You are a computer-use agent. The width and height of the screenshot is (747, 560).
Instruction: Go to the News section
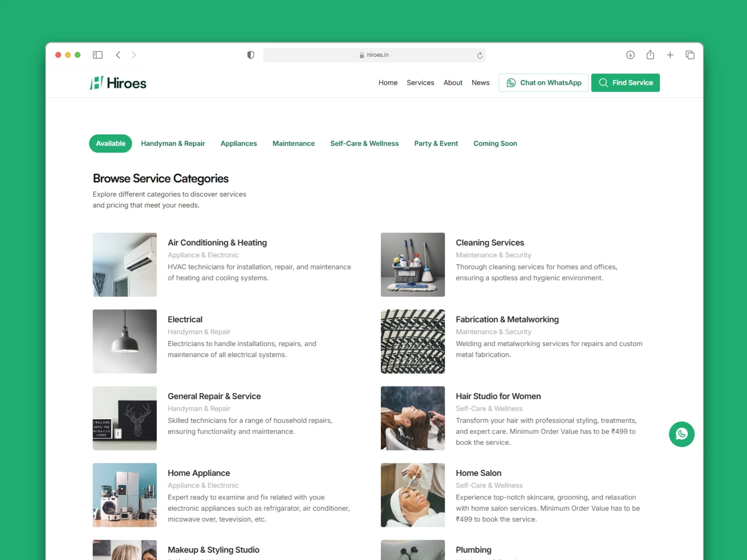pos(480,82)
